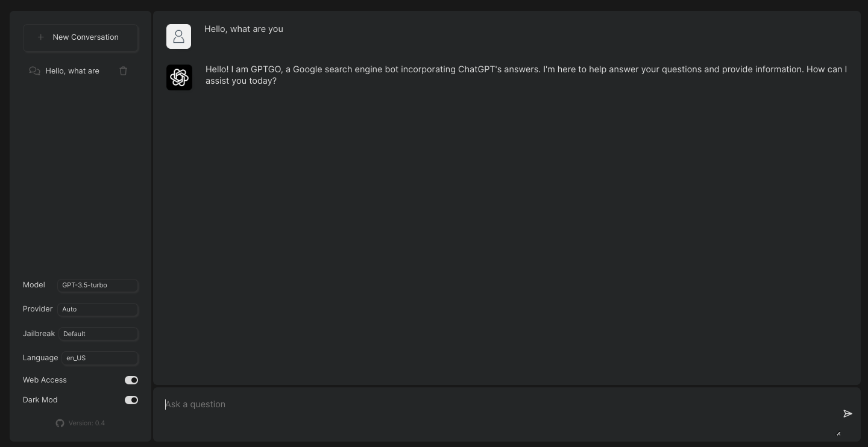Screen dimensions: 868x447
Task: Click the chat bubbles icon in the sidebar
Action: [34, 71]
